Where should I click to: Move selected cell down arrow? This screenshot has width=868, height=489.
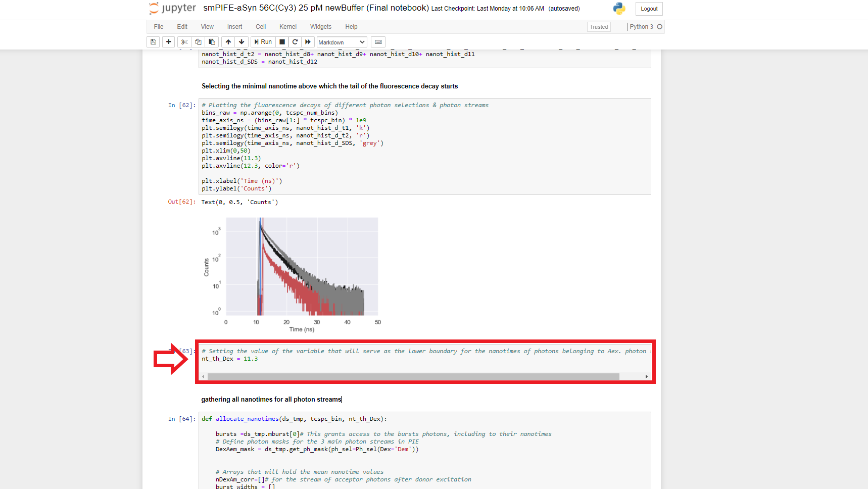242,42
